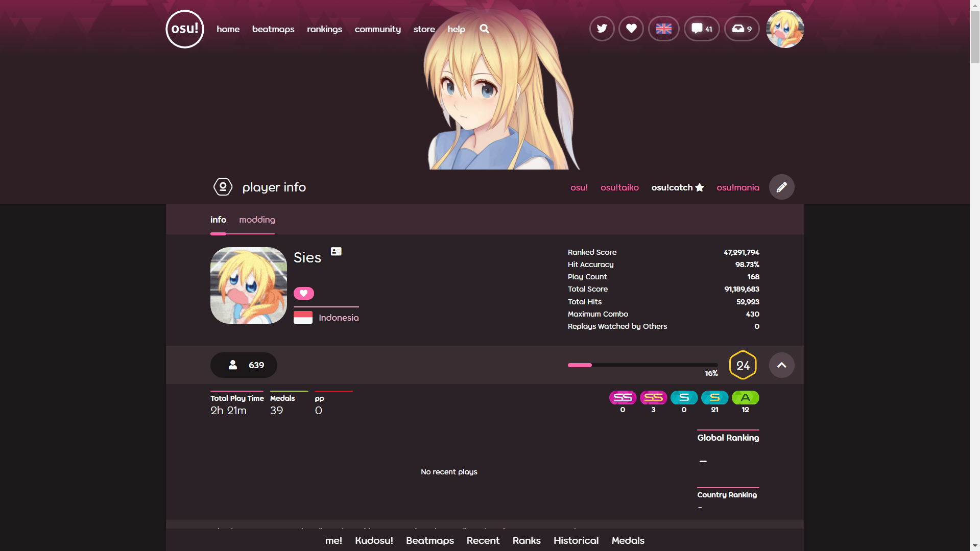Open the help menu
The image size is (980, 551).
pos(457,29)
